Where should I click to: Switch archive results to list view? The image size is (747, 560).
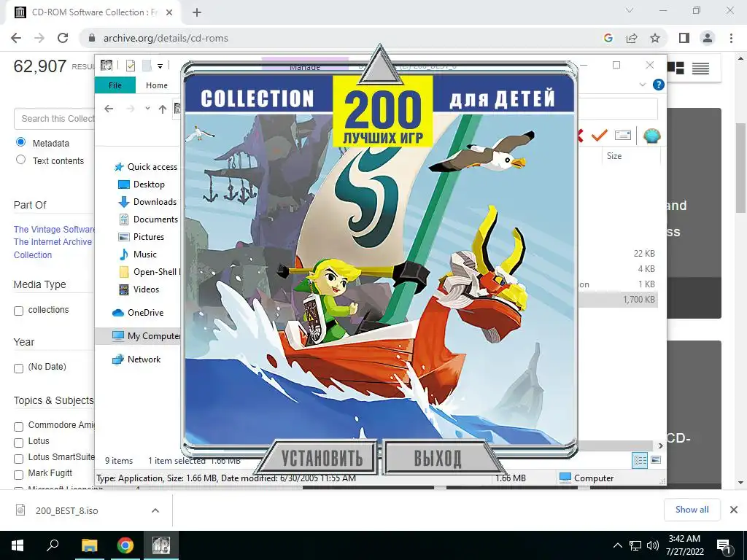(x=700, y=68)
